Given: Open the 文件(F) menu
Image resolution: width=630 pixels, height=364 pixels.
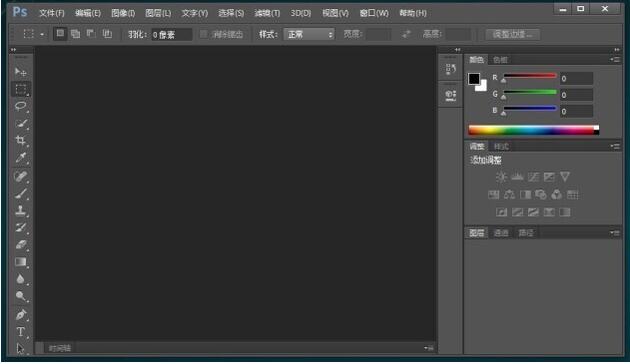Looking at the screenshot, I should click(x=52, y=13).
